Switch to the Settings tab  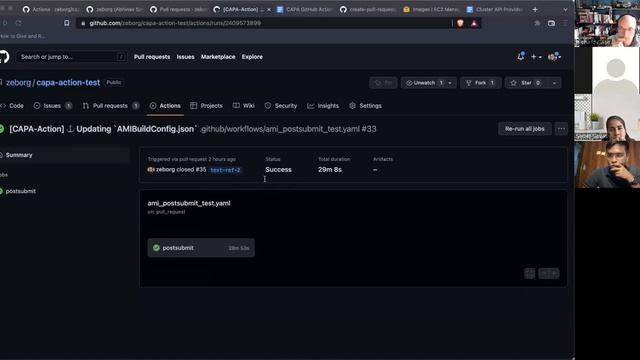click(x=365, y=106)
